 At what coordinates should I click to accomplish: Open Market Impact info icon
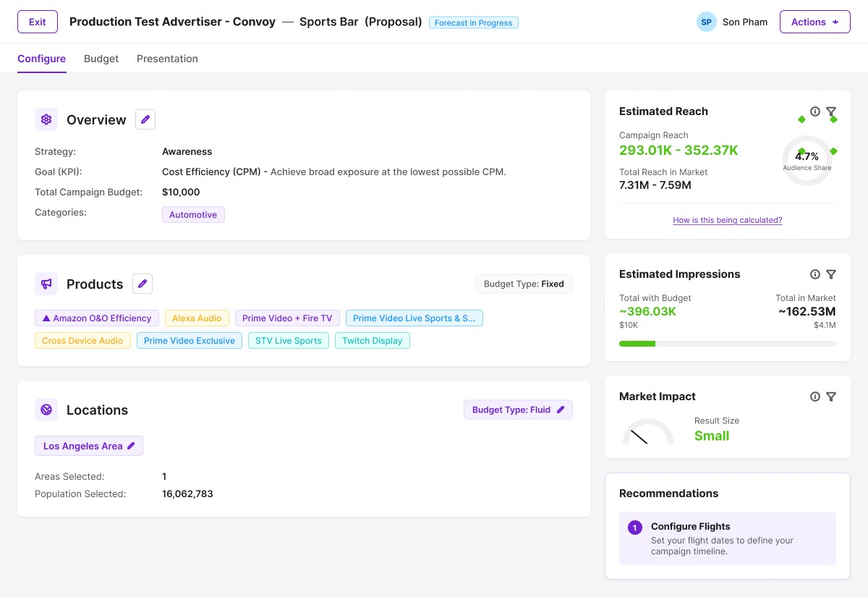click(x=815, y=397)
